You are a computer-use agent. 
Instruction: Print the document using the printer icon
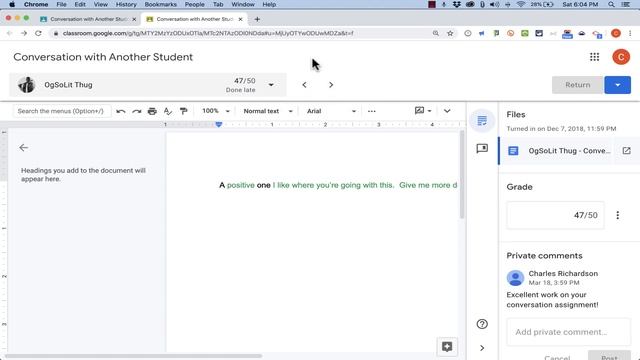pos(152,111)
